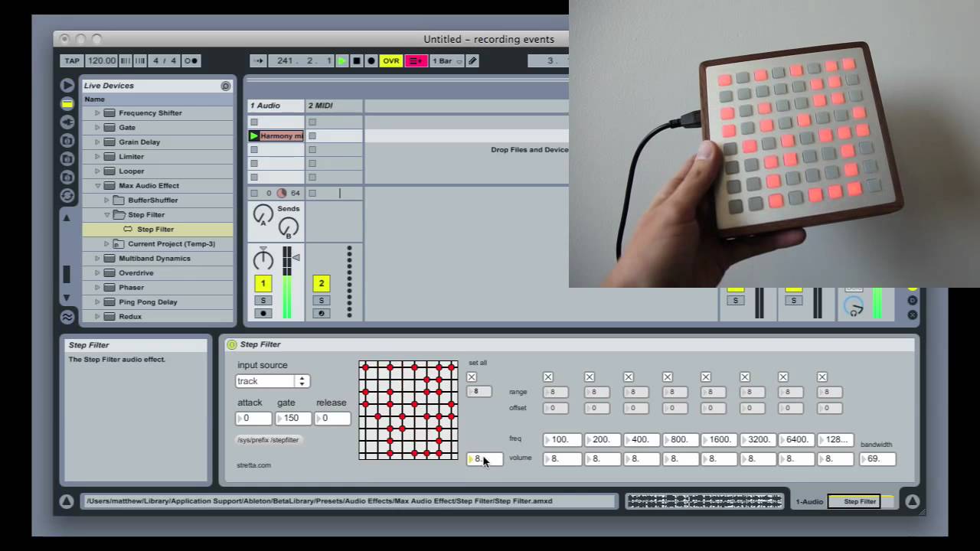This screenshot has height=551, width=980.
Task: Toggle the checkbox above the 1600. frequency
Action: point(706,377)
